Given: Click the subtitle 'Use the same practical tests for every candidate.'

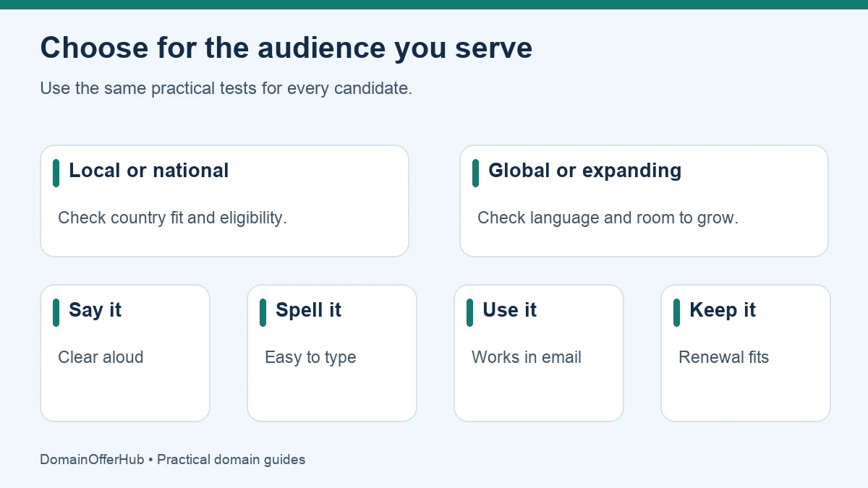Looking at the screenshot, I should tap(226, 89).
